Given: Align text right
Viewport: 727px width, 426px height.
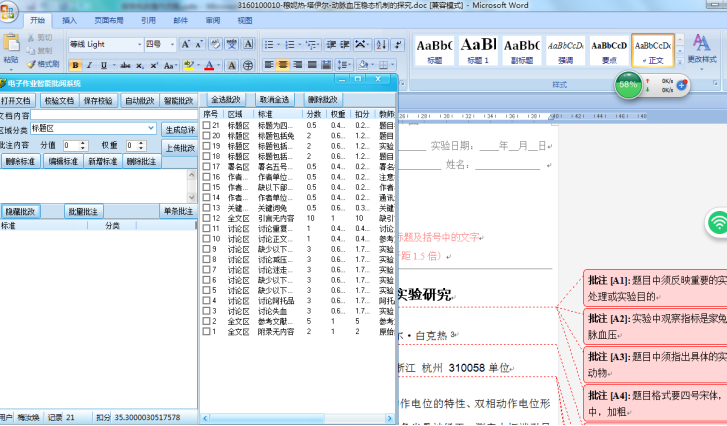Looking at the screenshot, I should point(298,65).
